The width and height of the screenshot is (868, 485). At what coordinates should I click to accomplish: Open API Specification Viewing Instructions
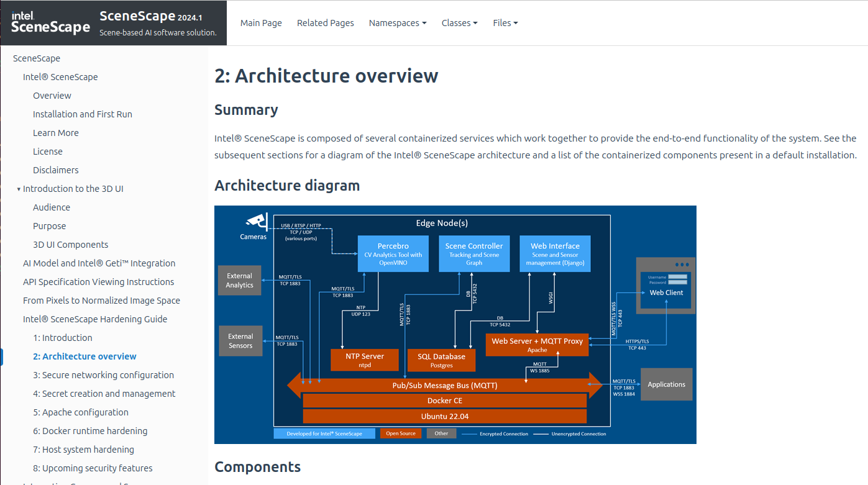[x=98, y=281]
